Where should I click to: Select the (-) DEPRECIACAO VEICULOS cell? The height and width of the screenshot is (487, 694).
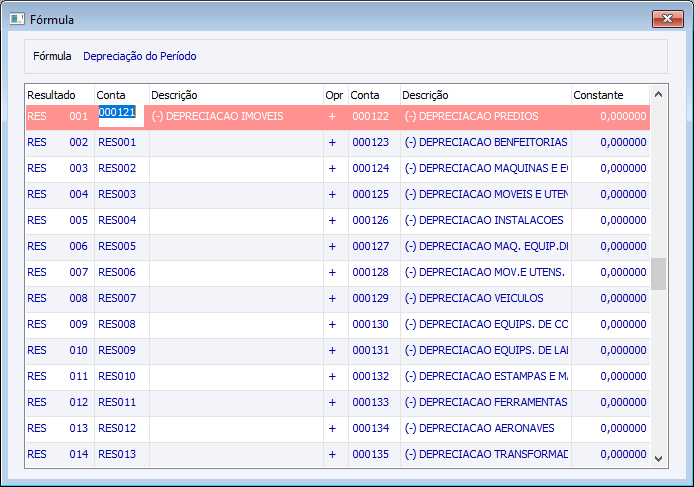click(x=486, y=298)
